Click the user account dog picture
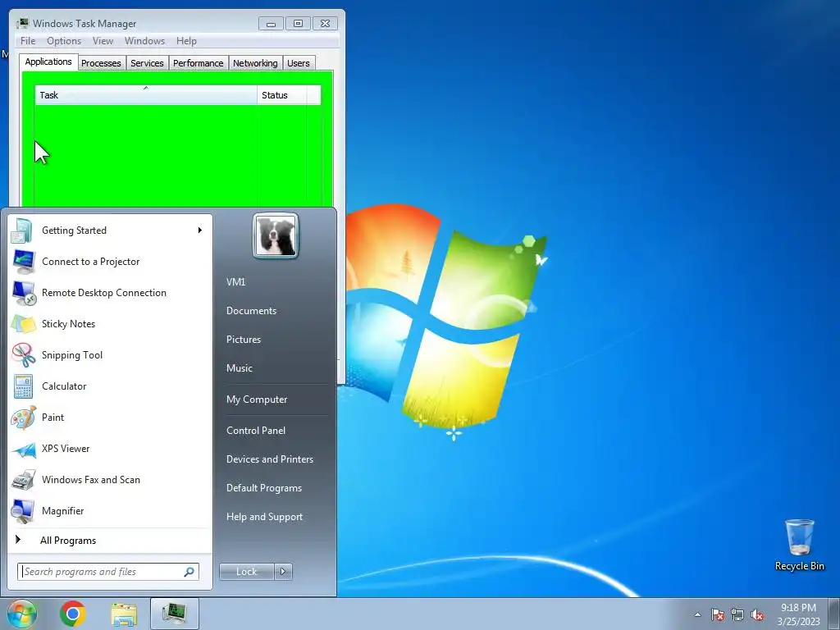The image size is (840, 630). pyautogui.click(x=276, y=235)
